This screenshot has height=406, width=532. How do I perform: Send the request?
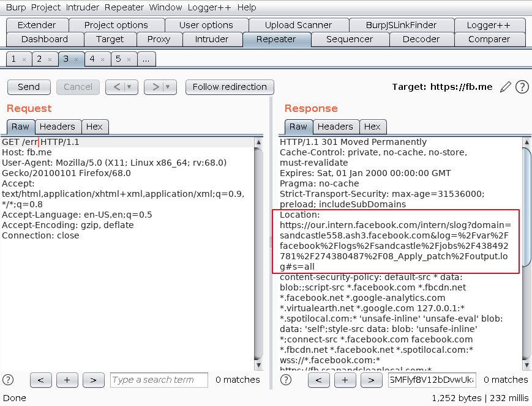point(29,87)
